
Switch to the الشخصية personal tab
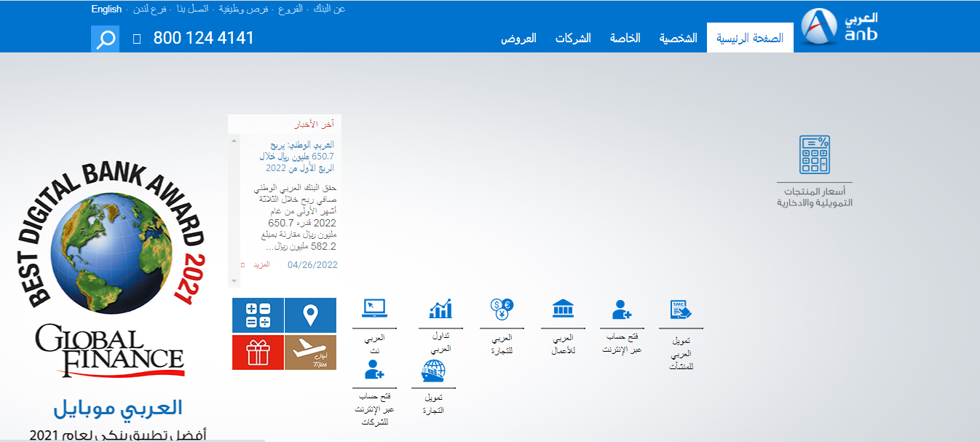click(679, 38)
